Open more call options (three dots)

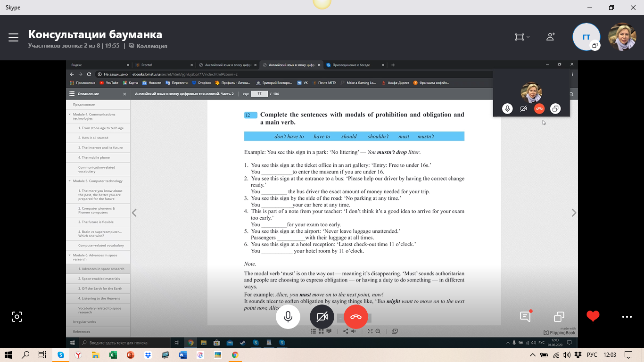point(627,317)
